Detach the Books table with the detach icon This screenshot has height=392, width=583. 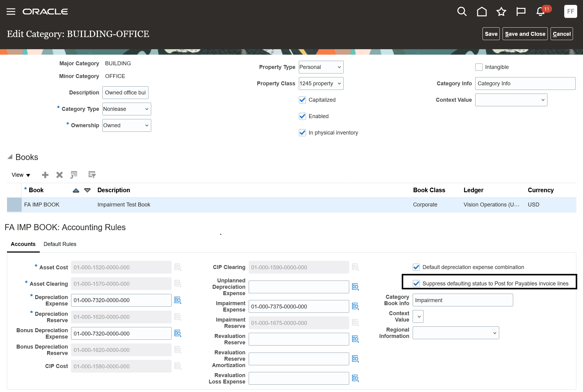tap(73, 175)
